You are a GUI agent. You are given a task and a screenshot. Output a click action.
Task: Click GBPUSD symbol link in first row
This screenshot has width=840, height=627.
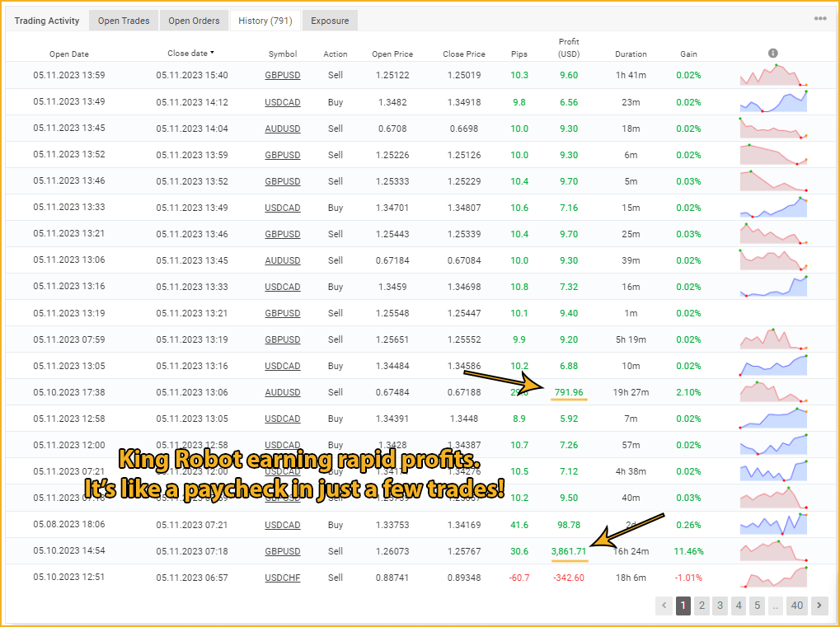tap(283, 75)
